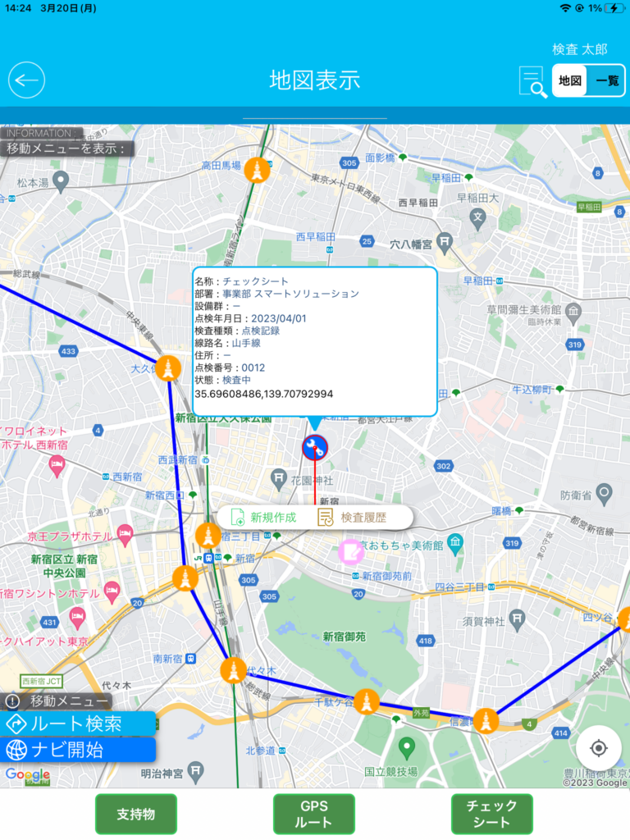Open 支持物 tab

136,815
